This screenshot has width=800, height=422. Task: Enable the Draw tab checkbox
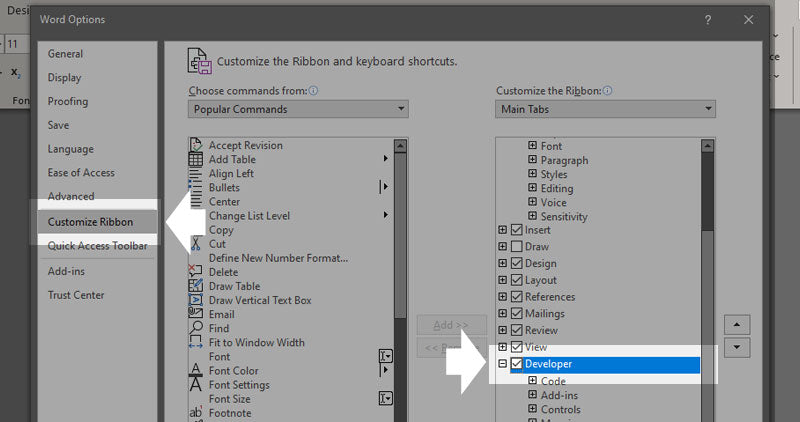coord(517,247)
